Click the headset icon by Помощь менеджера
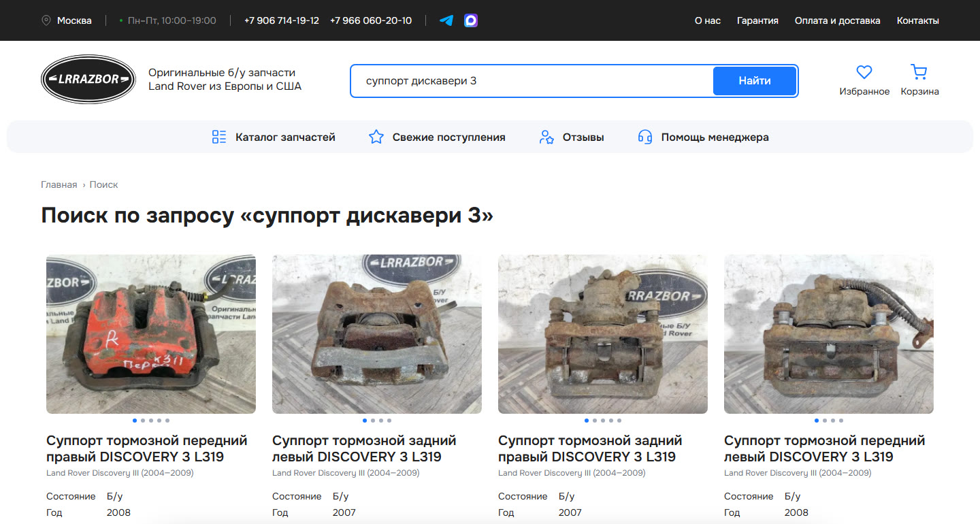The image size is (980, 524). 645,137
